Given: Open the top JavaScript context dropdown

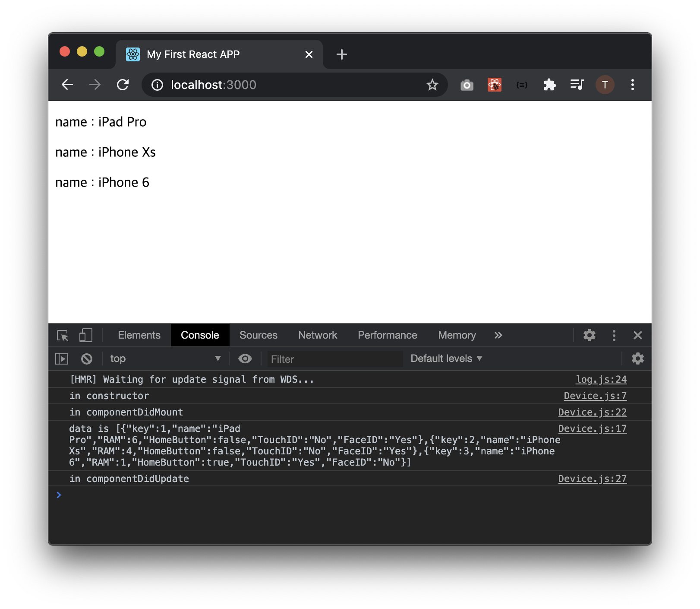Looking at the screenshot, I should point(165,358).
